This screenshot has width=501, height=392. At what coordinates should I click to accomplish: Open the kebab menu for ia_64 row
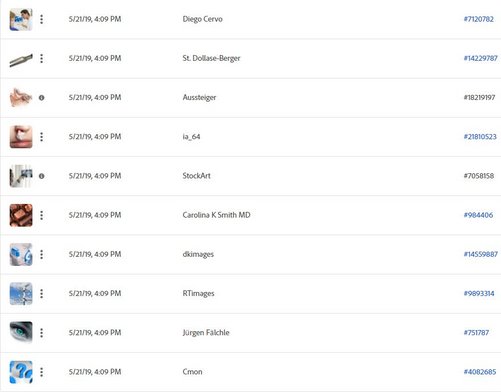[42, 137]
